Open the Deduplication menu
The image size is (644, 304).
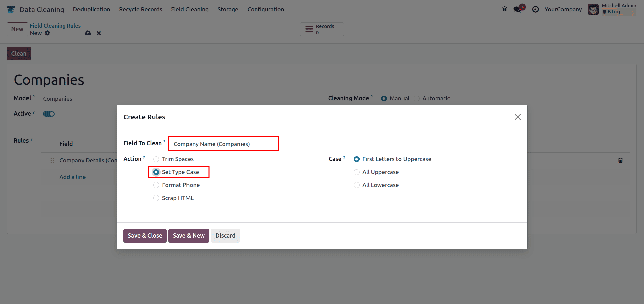tap(92, 9)
